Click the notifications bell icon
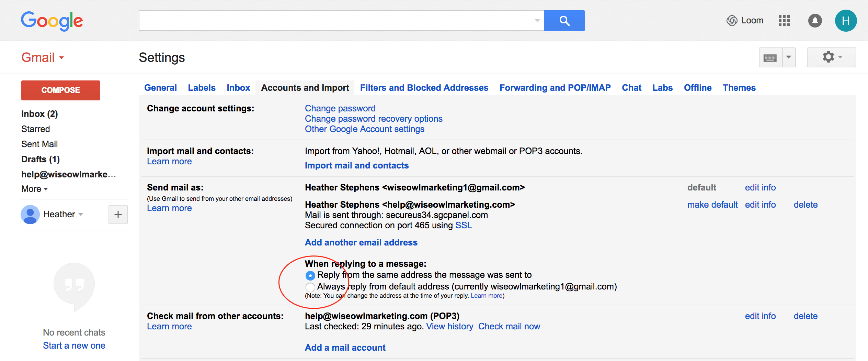The width and height of the screenshot is (868, 361). click(x=815, y=21)
